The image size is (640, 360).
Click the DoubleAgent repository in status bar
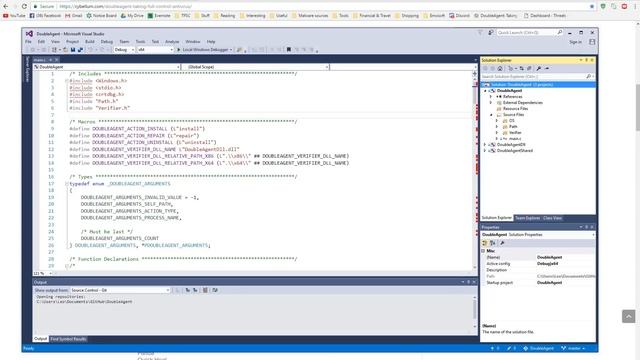[539, 348]
